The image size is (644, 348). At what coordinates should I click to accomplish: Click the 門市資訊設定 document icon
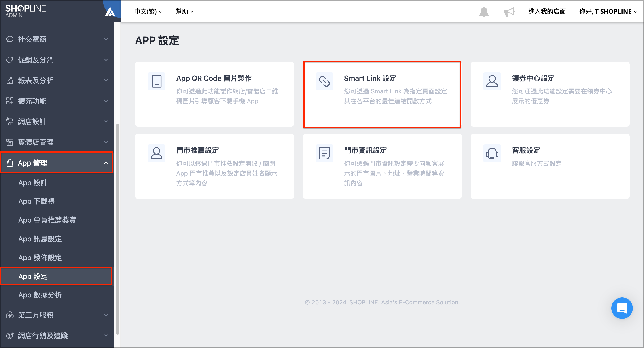point(324,153)
